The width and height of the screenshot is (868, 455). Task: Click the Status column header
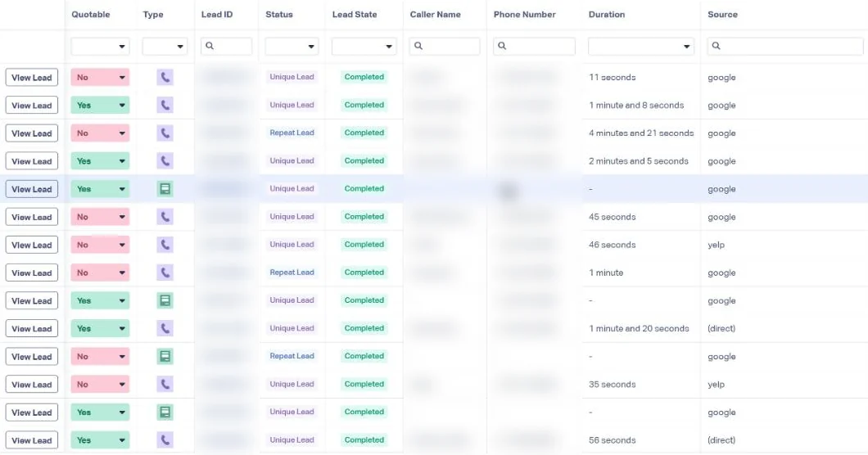click(x=279, y=15)
